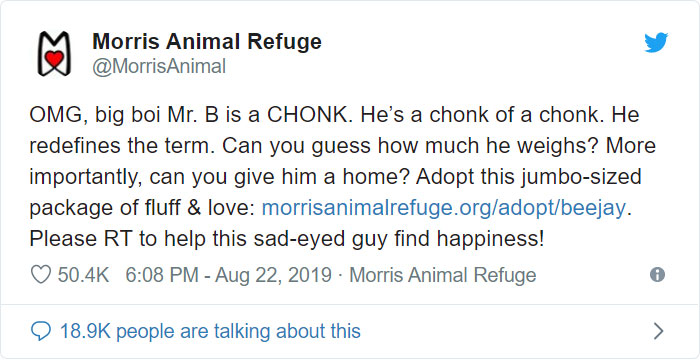Like the tweet with the heart icon
Viewport: 700px width, 360px height.
41,275
